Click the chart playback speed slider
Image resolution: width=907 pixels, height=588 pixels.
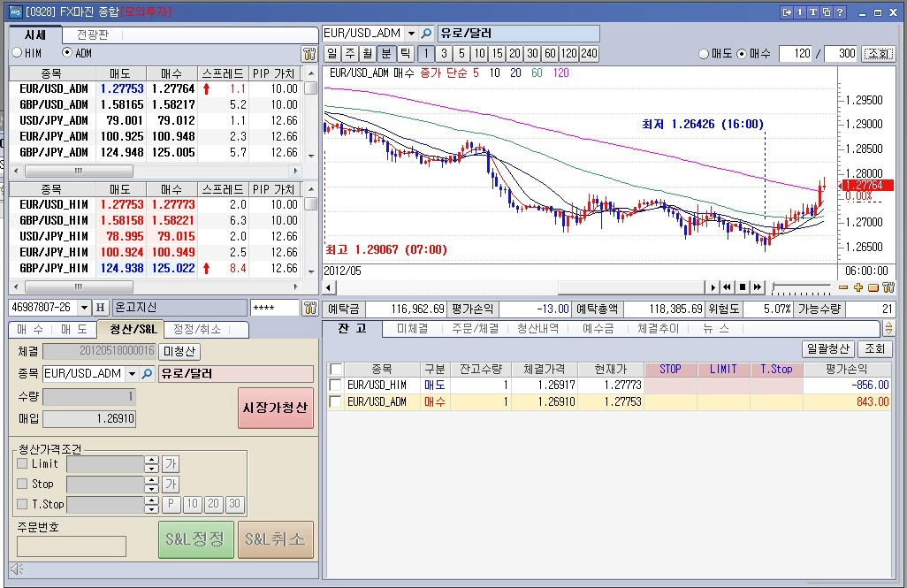pos(801,287)
